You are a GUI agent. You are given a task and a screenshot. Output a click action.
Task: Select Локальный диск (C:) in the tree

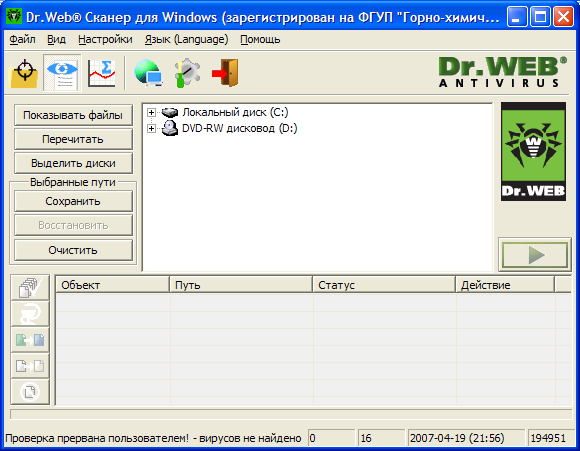click(x=235, y=112)
